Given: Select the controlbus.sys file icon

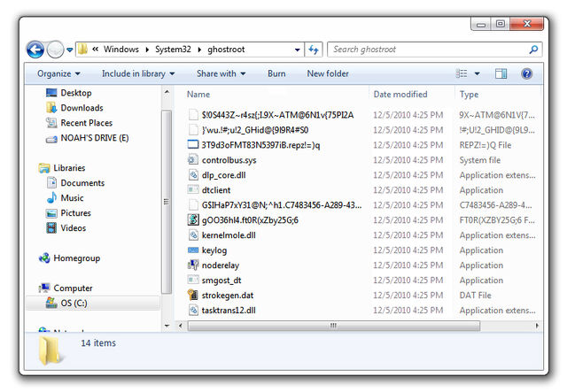Looking at the screenshot, I should point(193,160).
